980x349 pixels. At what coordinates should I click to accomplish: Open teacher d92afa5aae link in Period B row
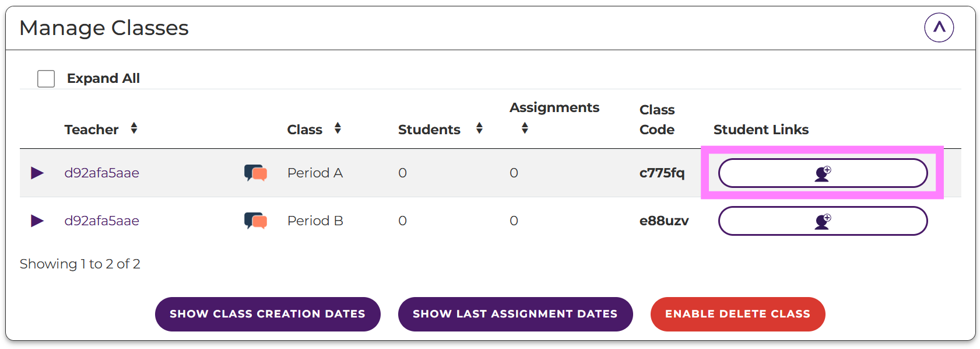coord(102,221)
